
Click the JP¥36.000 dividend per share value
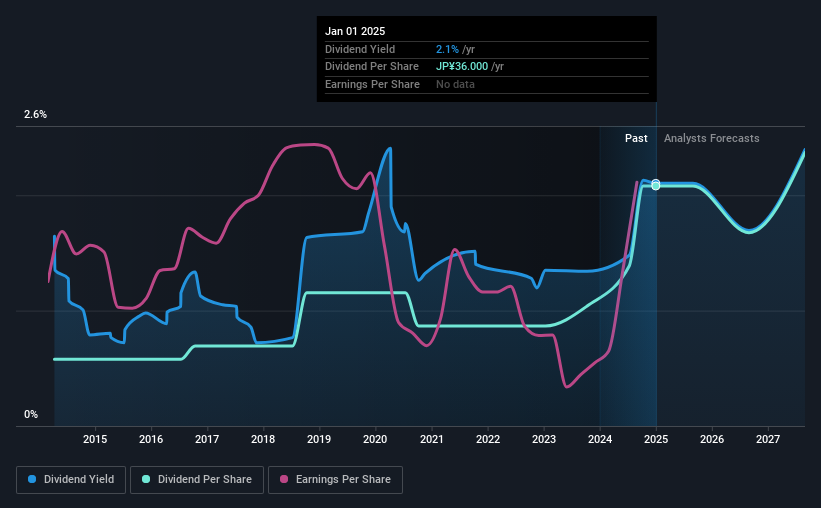coord(462,67)
